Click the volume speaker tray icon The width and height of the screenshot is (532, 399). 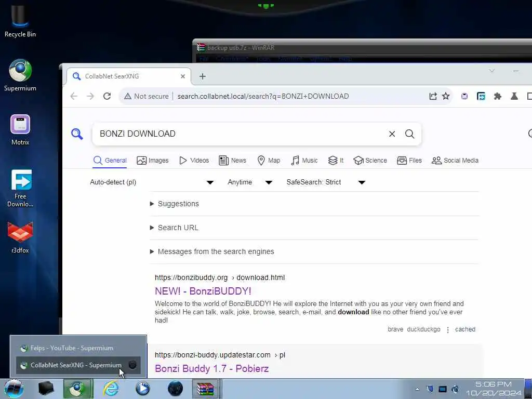[x=455, y=389]
